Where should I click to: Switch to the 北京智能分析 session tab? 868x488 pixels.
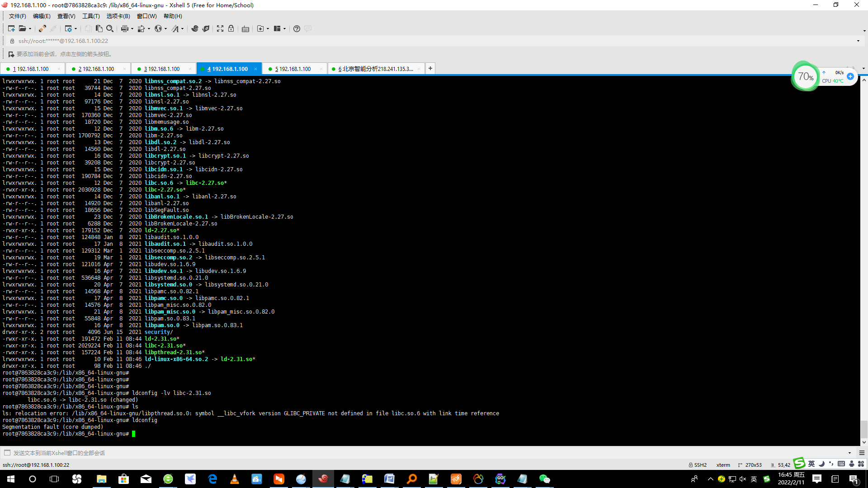pyautogui.click(x=375, y=69)
